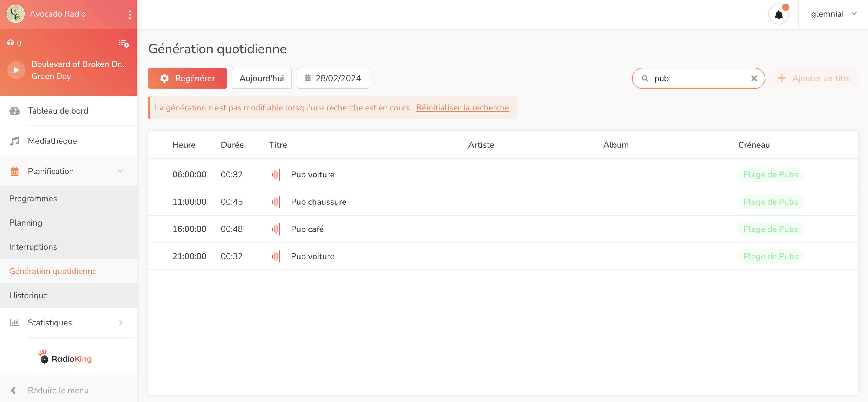Open the glemniai user dropdown
The height and width of the screenshot is (402, 868).
[833, 14]
